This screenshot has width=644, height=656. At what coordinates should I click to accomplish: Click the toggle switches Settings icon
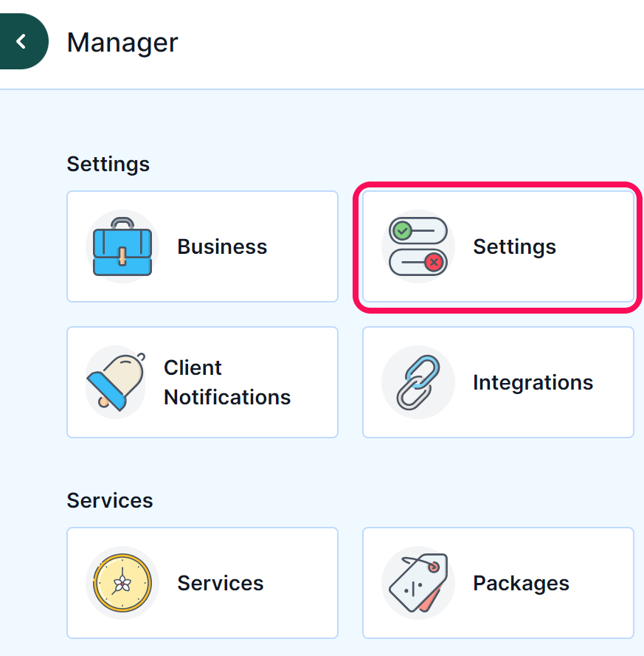pyautogui.click(x=418, y=246)
